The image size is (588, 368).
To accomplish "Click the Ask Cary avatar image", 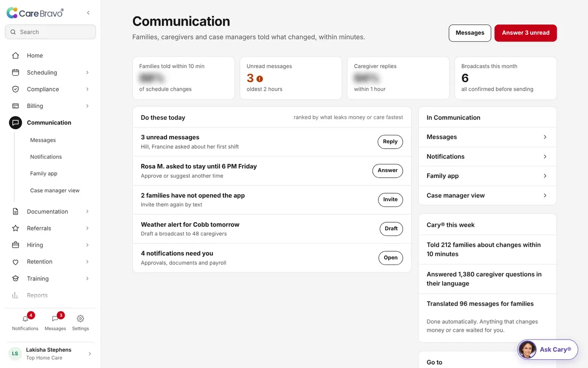I will coord(528,349).
